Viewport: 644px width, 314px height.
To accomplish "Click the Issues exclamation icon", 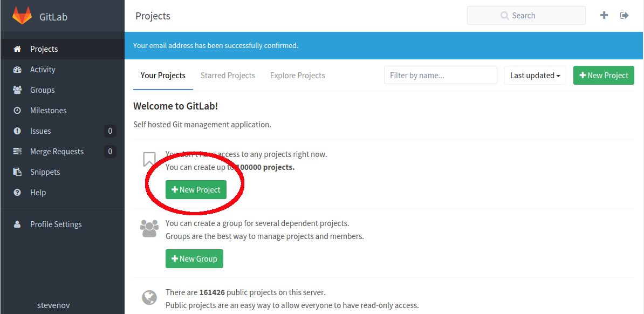I will tap(17, 131).
